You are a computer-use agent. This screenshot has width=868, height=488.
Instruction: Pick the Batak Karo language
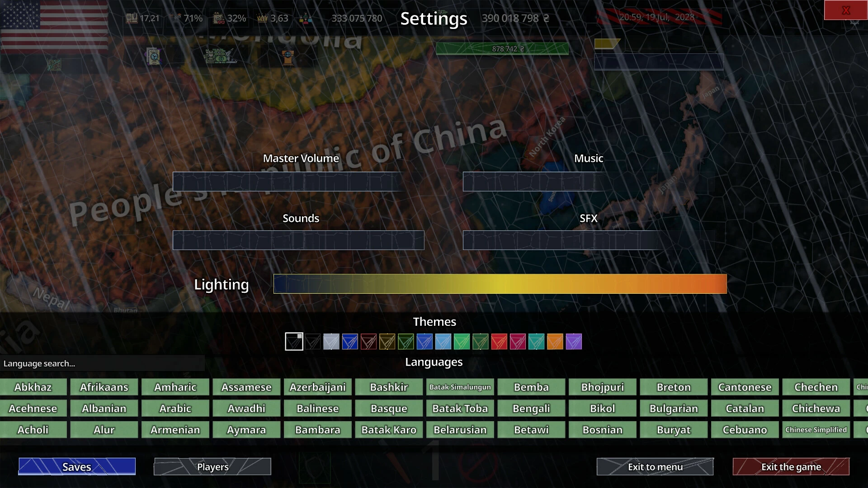(x=389, y=430)
